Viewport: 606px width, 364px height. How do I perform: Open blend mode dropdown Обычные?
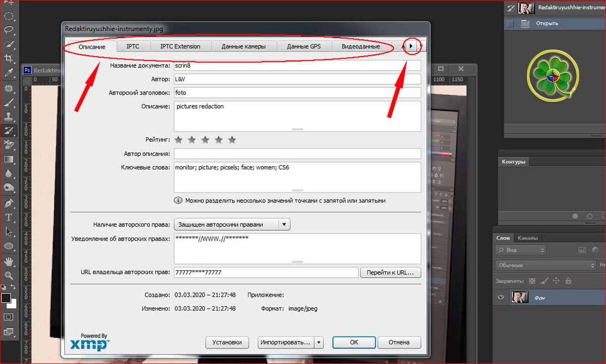[x=545, y=265]
